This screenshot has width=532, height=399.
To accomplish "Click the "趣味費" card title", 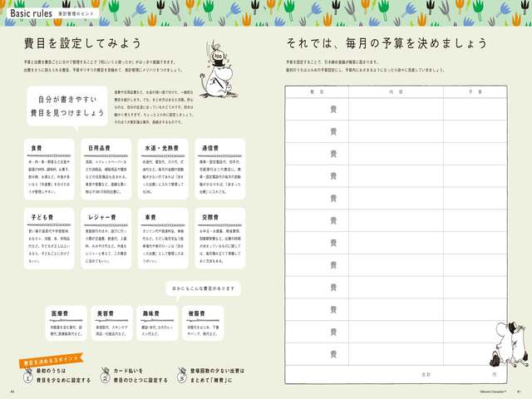I will tap(151, 313).
